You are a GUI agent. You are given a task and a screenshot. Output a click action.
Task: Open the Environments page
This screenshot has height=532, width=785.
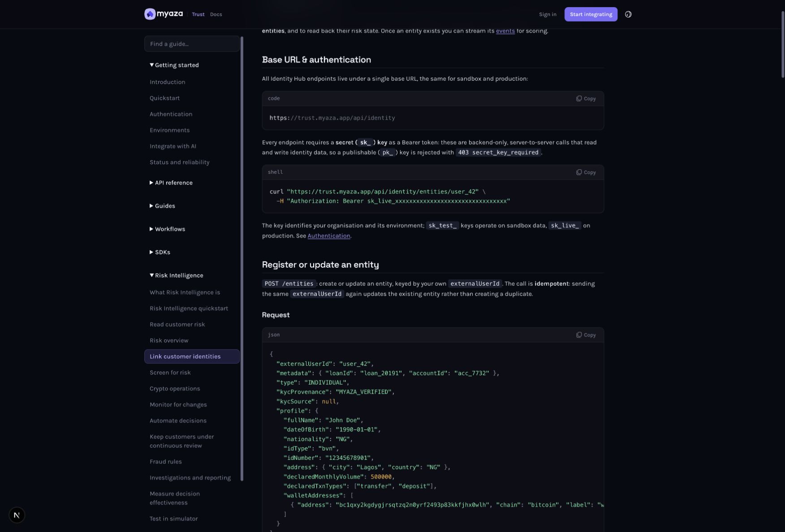[x=169, y=130]
